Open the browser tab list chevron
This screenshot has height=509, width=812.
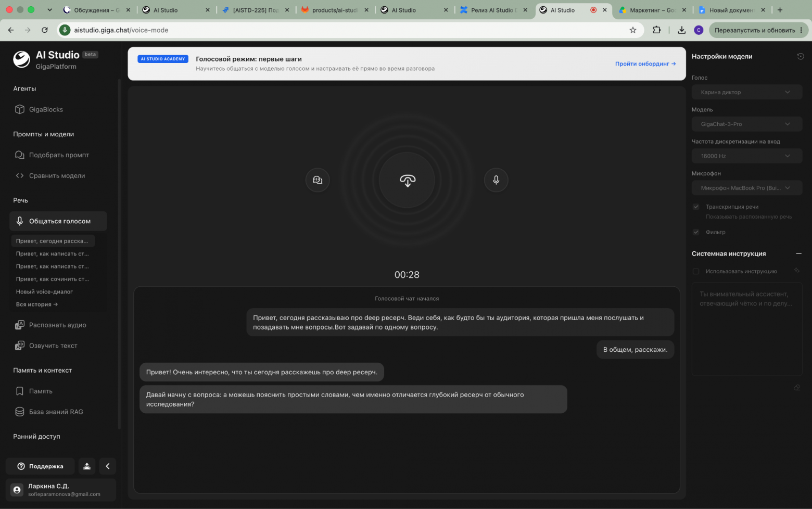49,10
